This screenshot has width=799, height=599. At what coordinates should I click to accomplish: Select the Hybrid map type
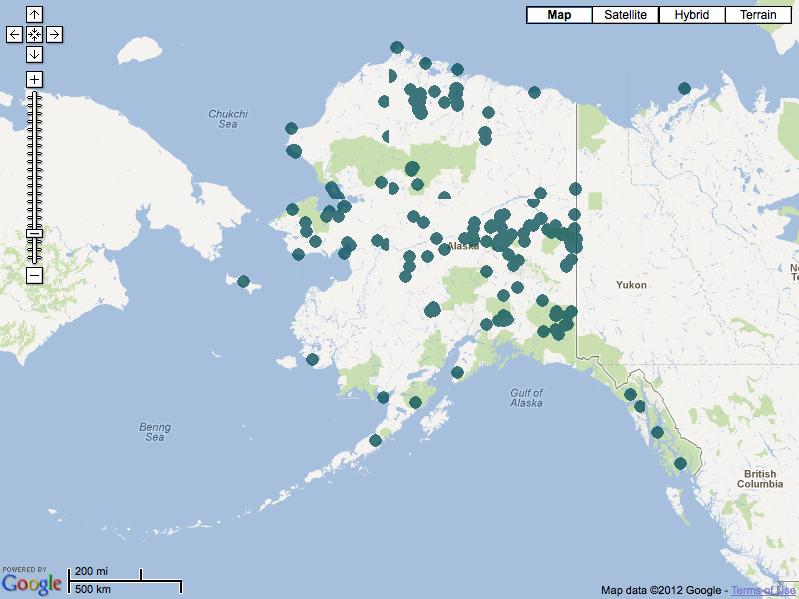[691, 15]
